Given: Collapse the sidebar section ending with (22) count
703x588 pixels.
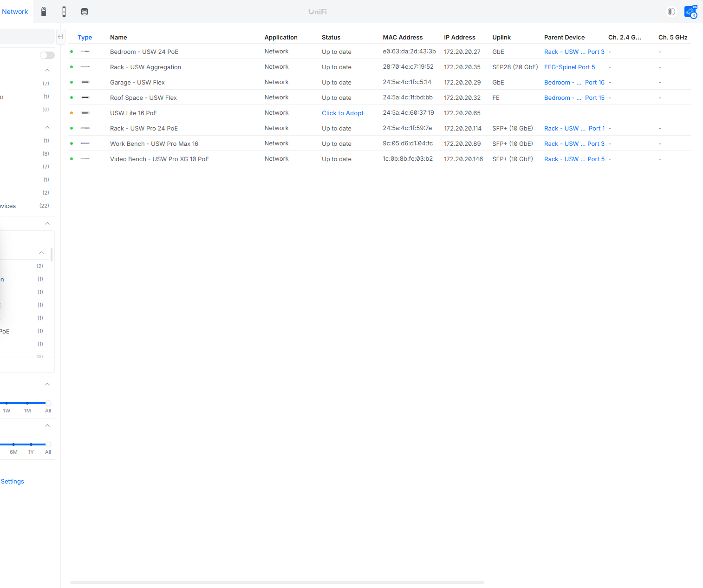Looking at the screenshot, I should pos(47,127).
